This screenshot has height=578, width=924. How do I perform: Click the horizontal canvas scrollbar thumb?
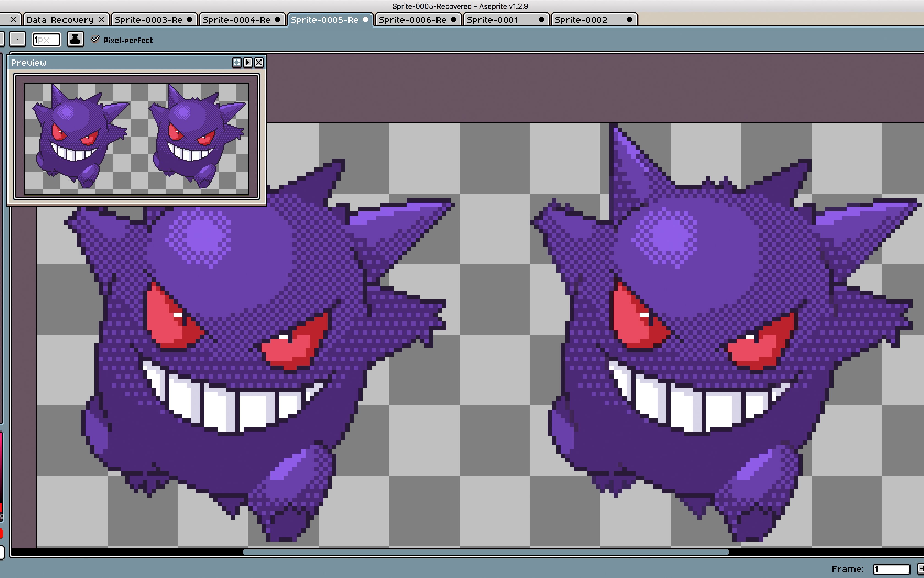click(x=486, y=552)
